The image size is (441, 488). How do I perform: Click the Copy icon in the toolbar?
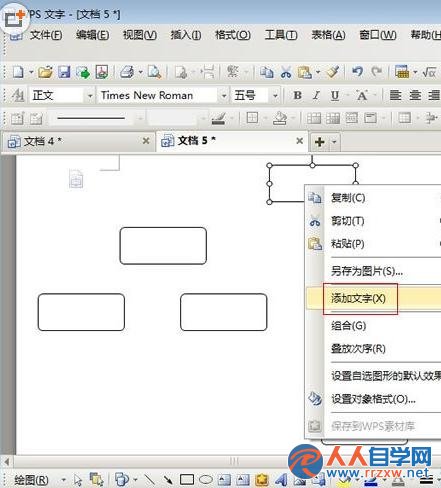pyautogui.click(x=267, y=72)
